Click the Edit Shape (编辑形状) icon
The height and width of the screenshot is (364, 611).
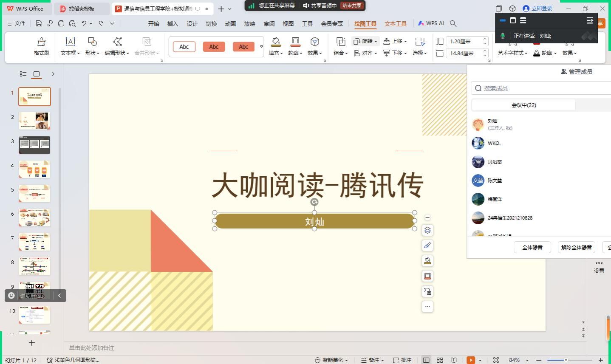(x=117, y=42)
